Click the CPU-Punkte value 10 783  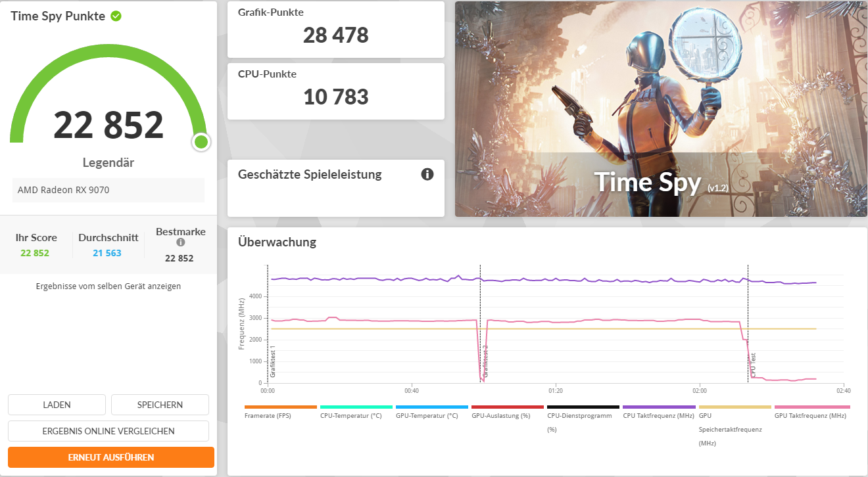tap(336, 97)
